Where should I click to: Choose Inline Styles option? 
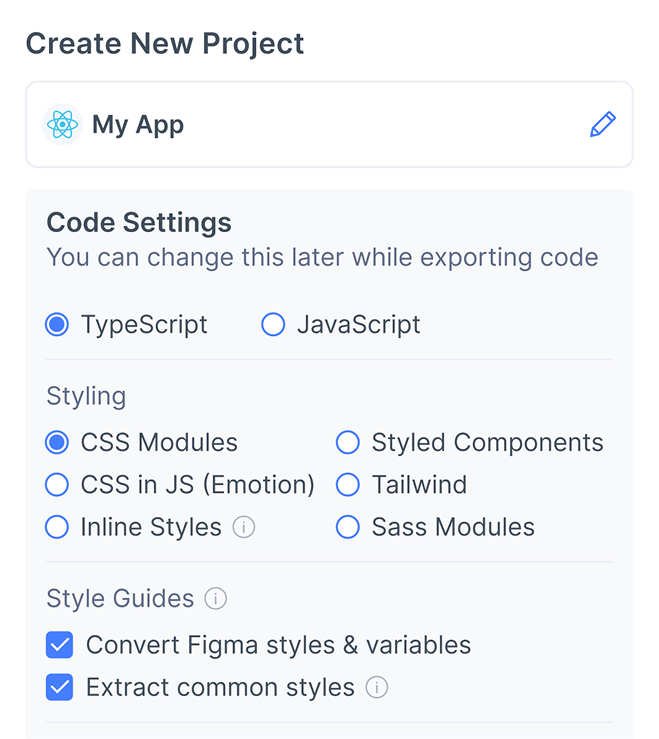pos(57,527)
